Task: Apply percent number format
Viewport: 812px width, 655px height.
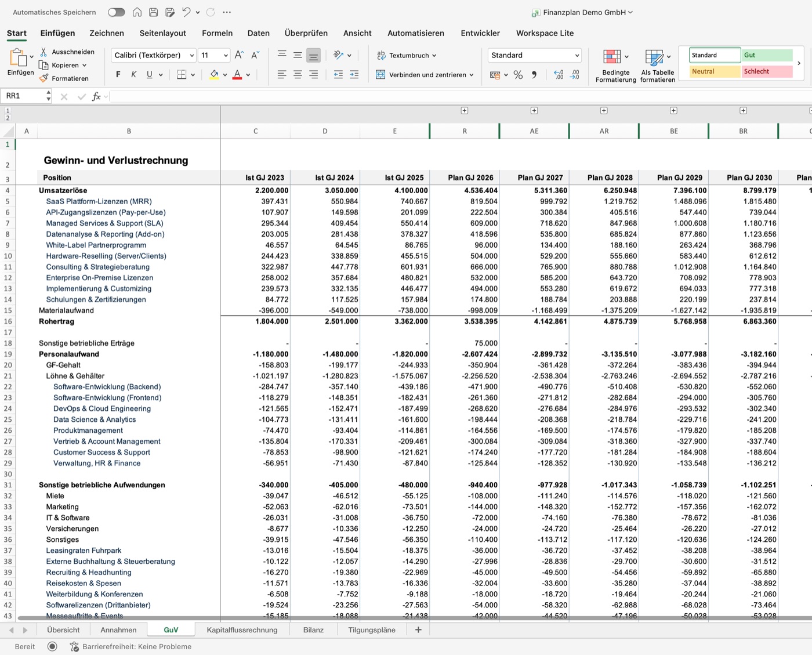Action: 518,75
